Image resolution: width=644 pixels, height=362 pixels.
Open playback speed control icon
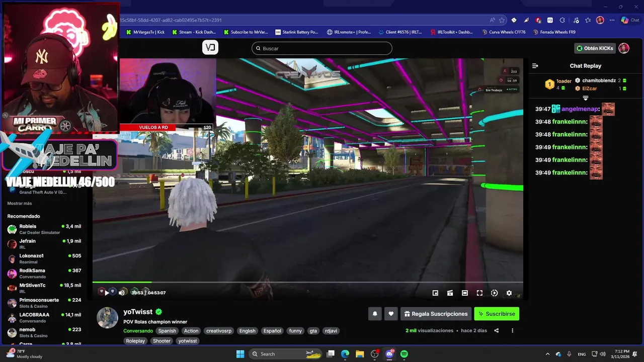(x=494, y=293)
